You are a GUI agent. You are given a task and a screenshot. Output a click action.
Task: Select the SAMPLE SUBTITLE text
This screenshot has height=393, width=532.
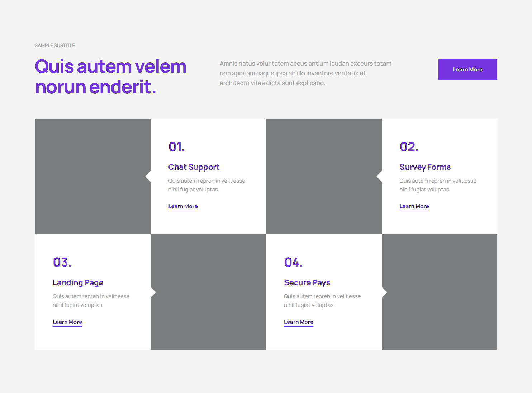click(55, 46)
